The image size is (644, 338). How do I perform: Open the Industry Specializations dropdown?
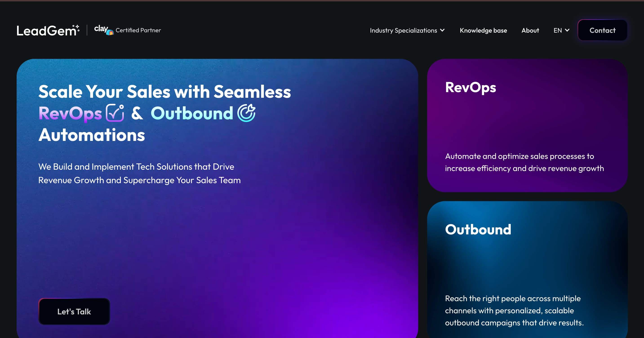(x=404, y=30)
